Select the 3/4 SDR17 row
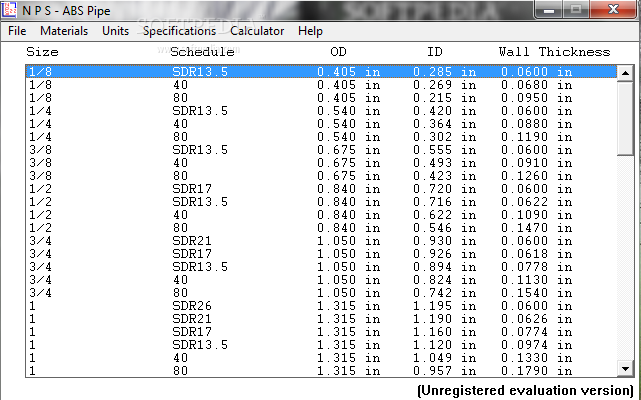The width and height of the screenshot is (641, 400). pyautogui.click(x=321, y=254)
